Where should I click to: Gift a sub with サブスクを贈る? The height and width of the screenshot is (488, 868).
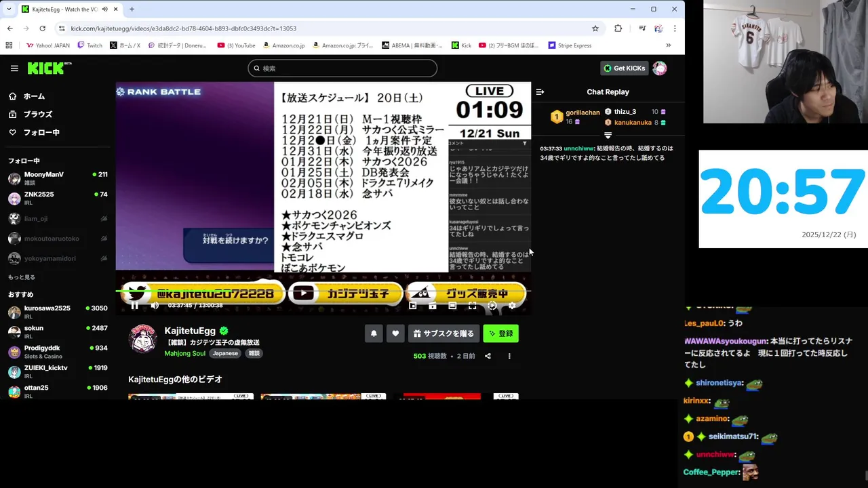click(443, 333)
